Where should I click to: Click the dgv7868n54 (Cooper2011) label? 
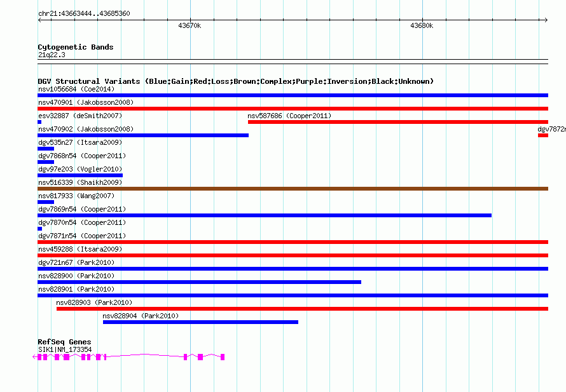point(82,156)
